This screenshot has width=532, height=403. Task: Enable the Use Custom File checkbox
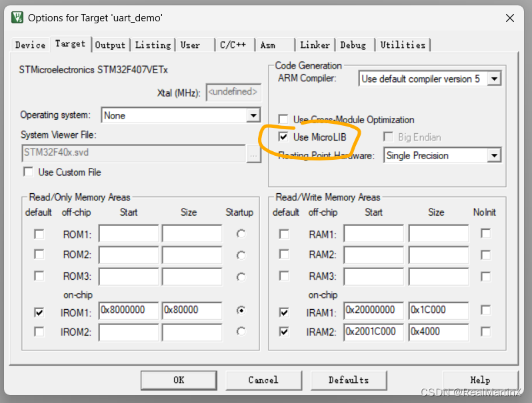coord(29,172)
